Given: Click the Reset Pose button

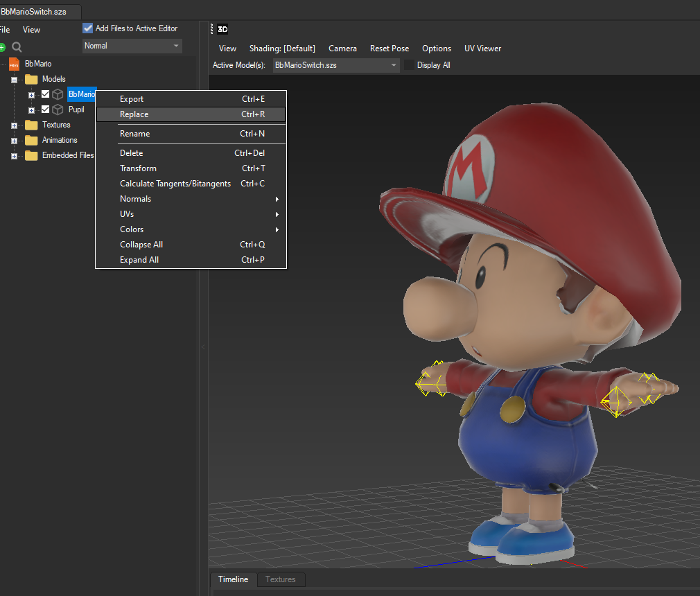Looking at the screenshot, I should point(389,49).
